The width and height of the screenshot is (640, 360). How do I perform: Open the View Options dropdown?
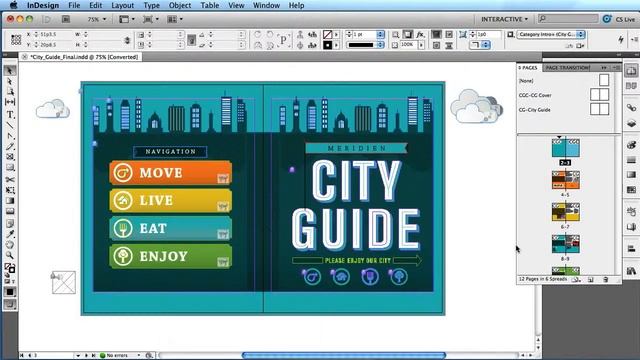127,19
